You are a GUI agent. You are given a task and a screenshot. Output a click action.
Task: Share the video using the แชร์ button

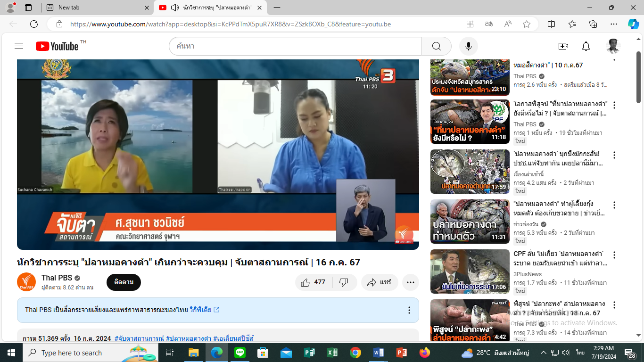(380, 282)
